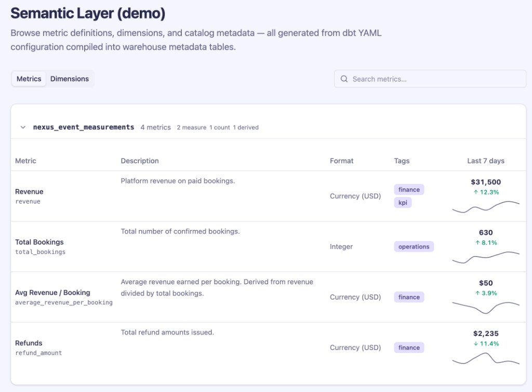View the Avg Revenue / Booking sparkline
This screenshot has width=532, height=392.
pos(486,307)
